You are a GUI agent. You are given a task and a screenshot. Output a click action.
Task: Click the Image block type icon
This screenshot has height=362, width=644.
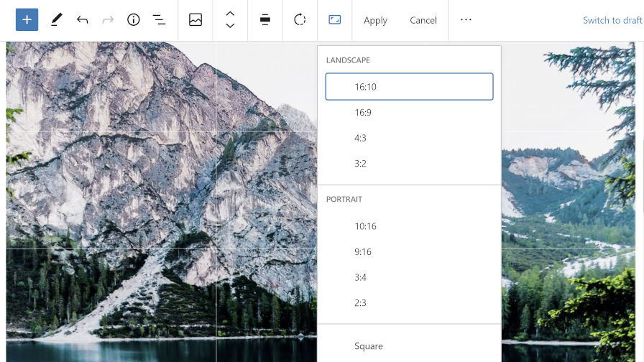coord(195,20)
